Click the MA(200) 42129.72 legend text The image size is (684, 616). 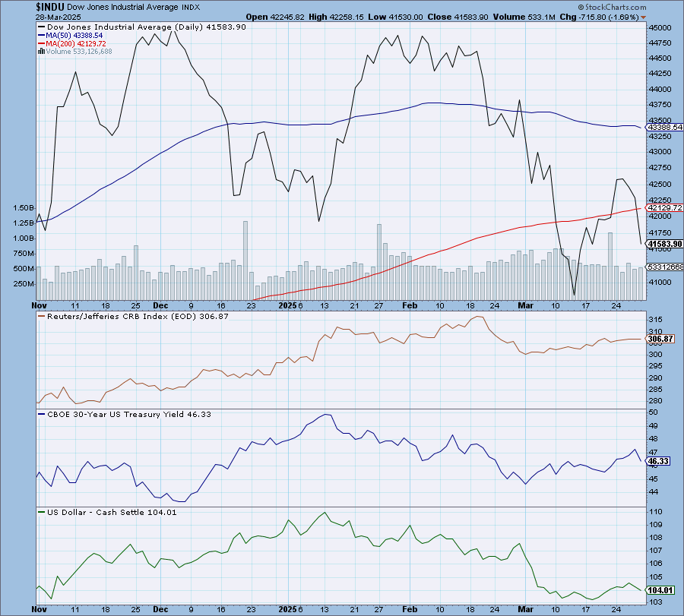76,43
